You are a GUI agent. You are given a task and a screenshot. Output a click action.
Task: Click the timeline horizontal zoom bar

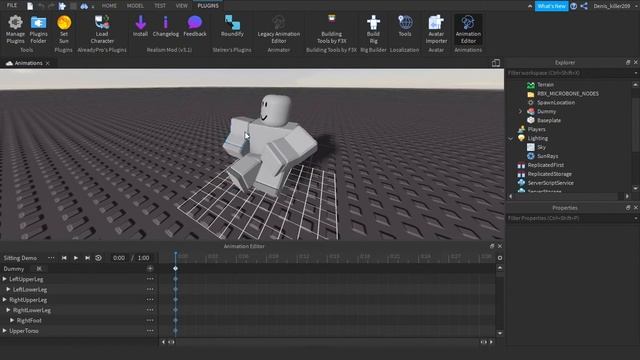pos(327,342)
